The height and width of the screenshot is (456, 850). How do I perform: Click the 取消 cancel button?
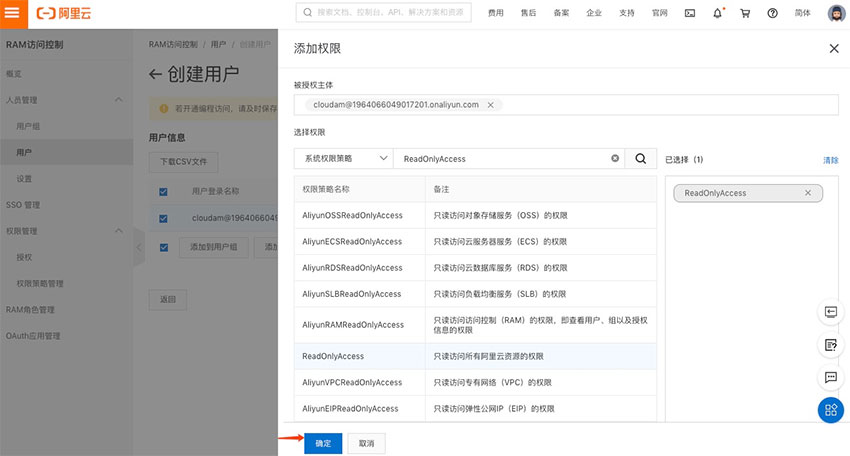point(366,444)
